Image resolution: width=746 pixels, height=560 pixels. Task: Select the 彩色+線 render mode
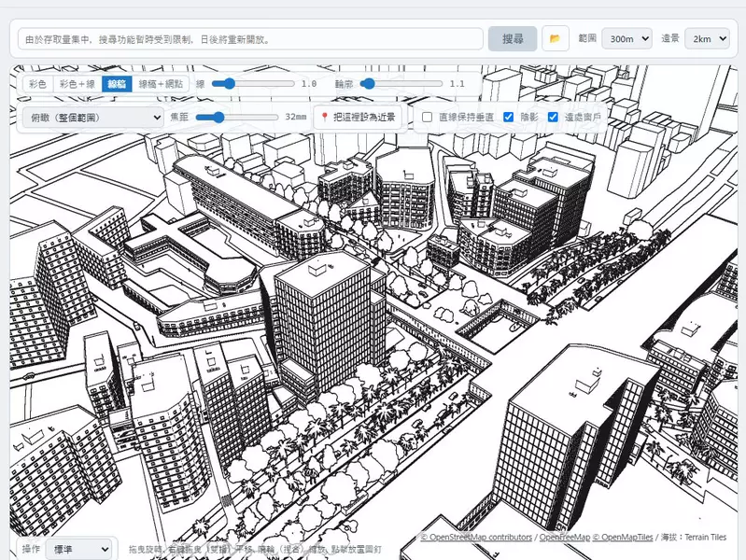coord(77,84)
